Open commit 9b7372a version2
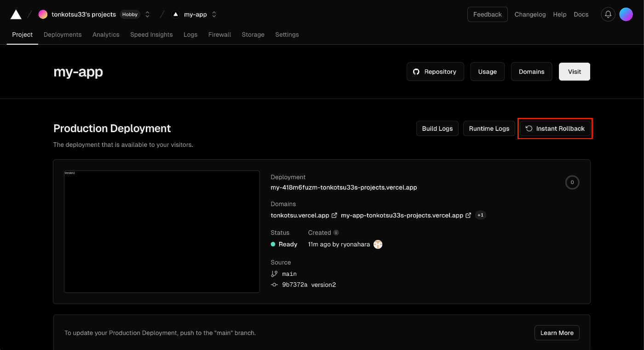Screen dimensions: 644x350 (x=309, y=285)
